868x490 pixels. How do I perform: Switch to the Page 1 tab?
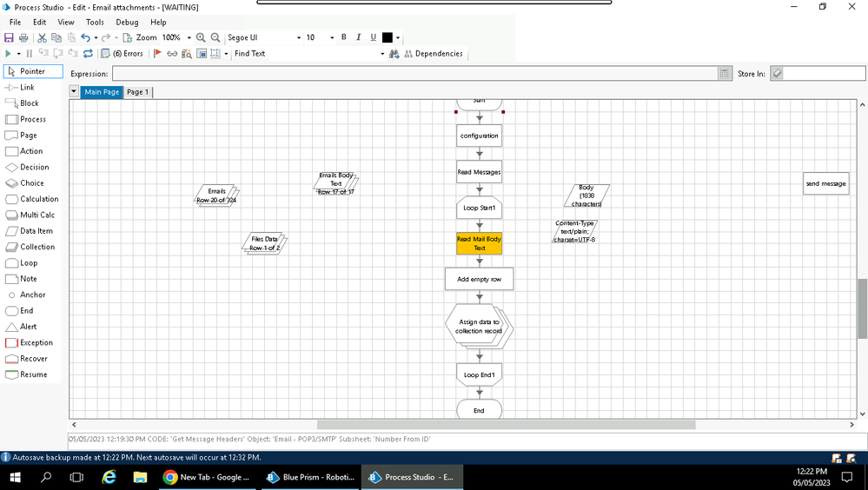(x=137, y=92)
